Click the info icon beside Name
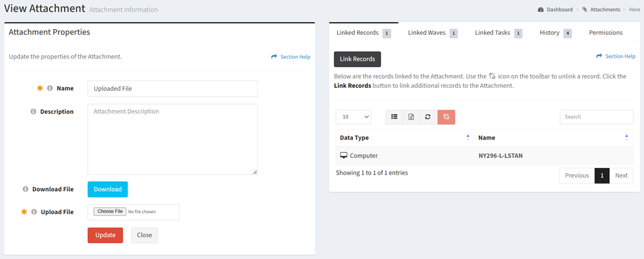This screenshot has height=259, width=644. click(x=50, y=88)
